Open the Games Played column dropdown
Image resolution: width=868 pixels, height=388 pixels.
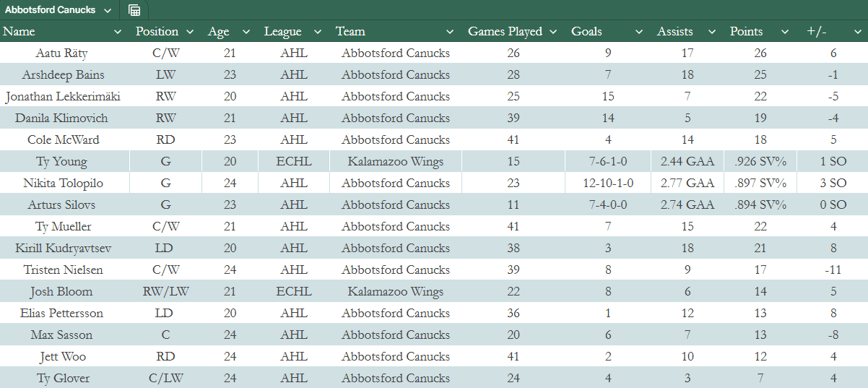(x=554, y=32)
